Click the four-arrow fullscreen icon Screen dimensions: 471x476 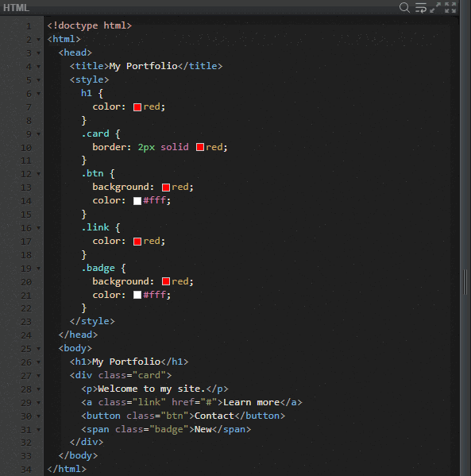[x=450, y=7]
